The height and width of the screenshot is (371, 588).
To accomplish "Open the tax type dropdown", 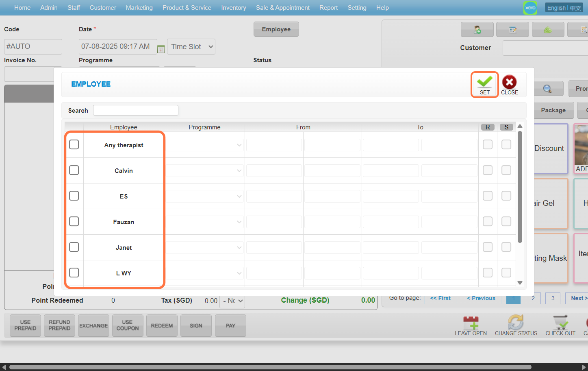I will [233, 301].
